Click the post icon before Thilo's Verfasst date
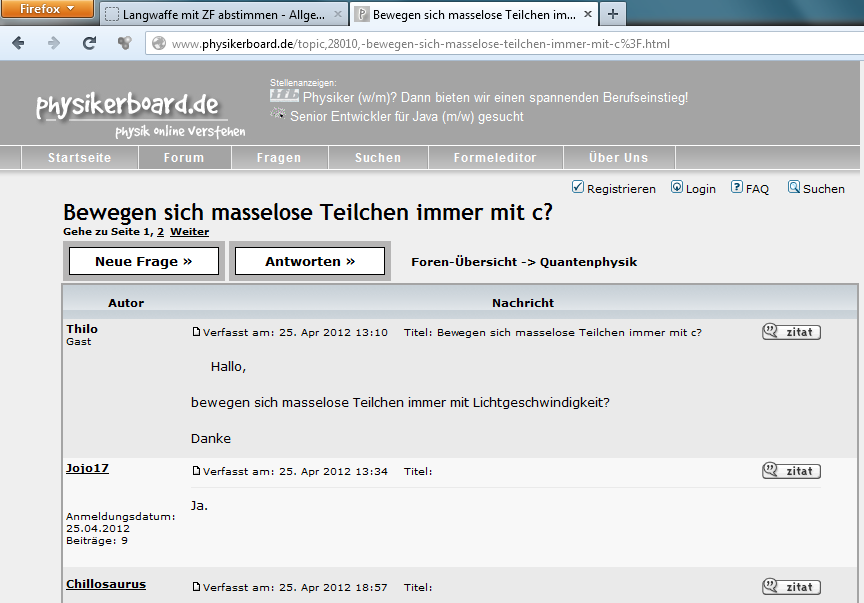 coord(196,332)
